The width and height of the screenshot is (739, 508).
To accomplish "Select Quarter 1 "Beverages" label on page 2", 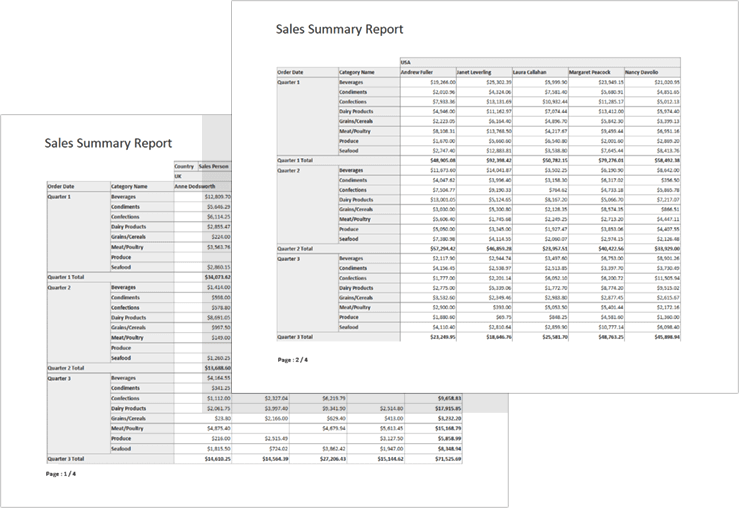I will click(x=351, y=82).
